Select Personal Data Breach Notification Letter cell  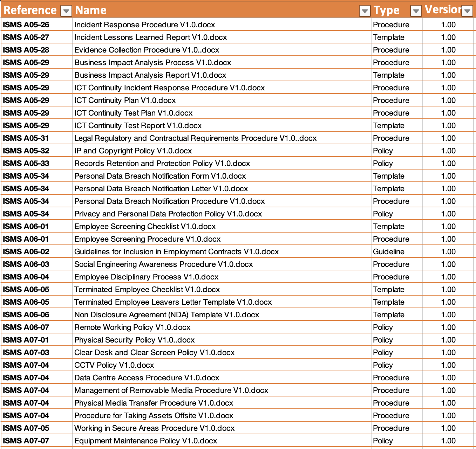[x=222, y=189]
